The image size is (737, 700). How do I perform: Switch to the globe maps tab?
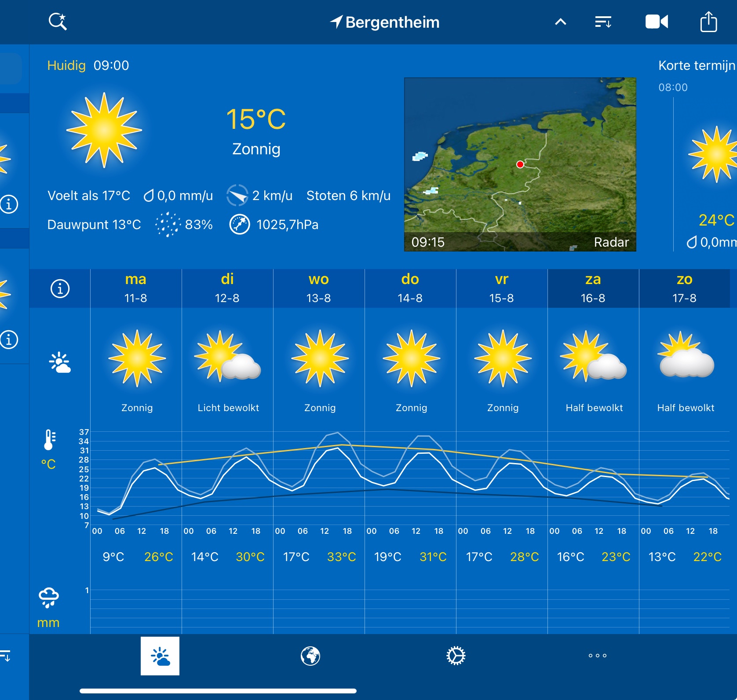310,656
